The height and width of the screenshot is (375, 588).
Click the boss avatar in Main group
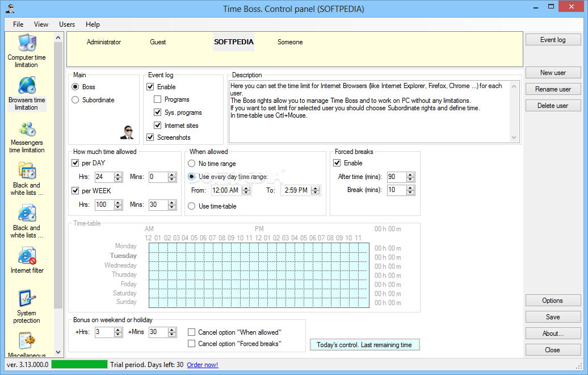[x=128, y=132]
